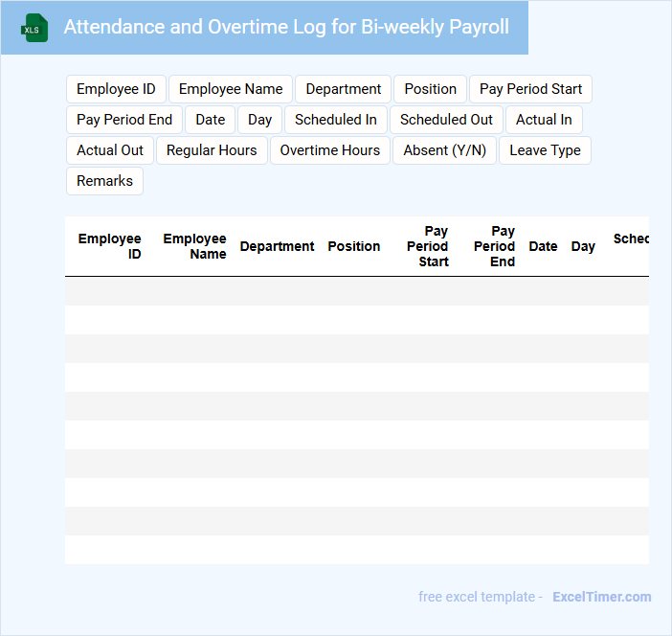The height and width of the screenshot is (636, 672).
Task: Click the Overtime Hours tag
Action: (x=329, y=150)
